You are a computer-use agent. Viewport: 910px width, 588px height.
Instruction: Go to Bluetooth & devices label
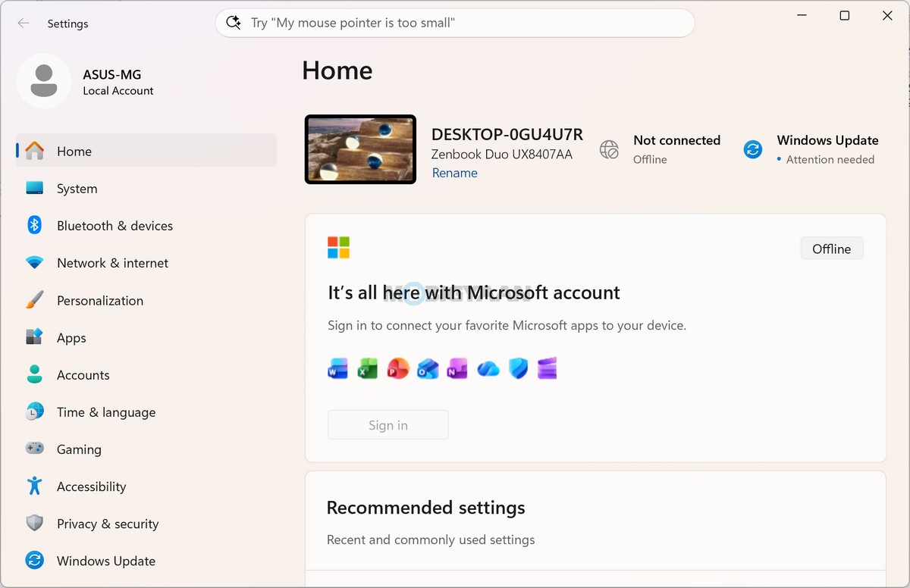[115, 226]
